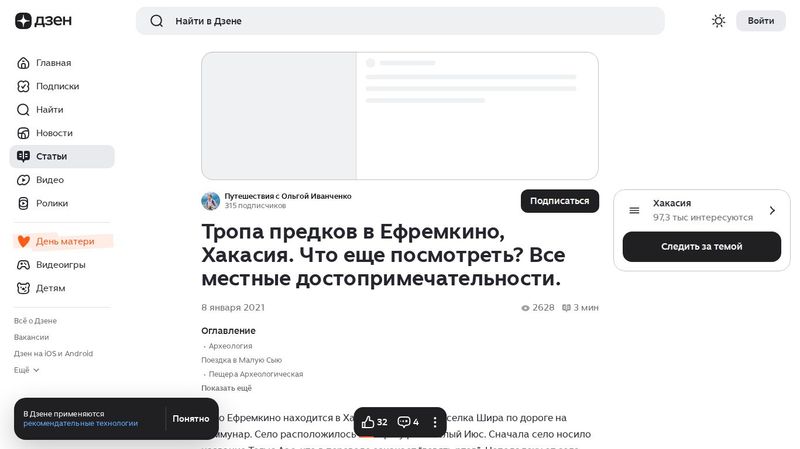The height and width of the screenshot is (449, 800).
Task: Toggle the light/dark theme sun icon
Action: coord(718,21)
